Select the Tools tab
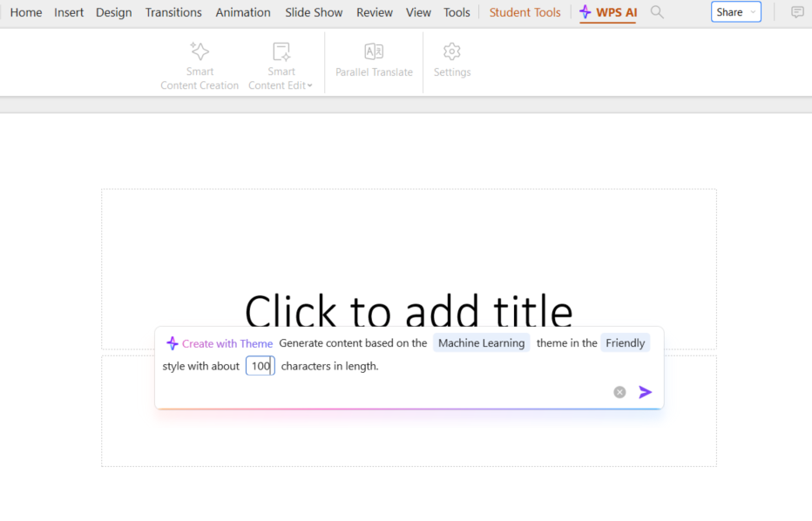812x521 pixels. (x=457, y=12)
